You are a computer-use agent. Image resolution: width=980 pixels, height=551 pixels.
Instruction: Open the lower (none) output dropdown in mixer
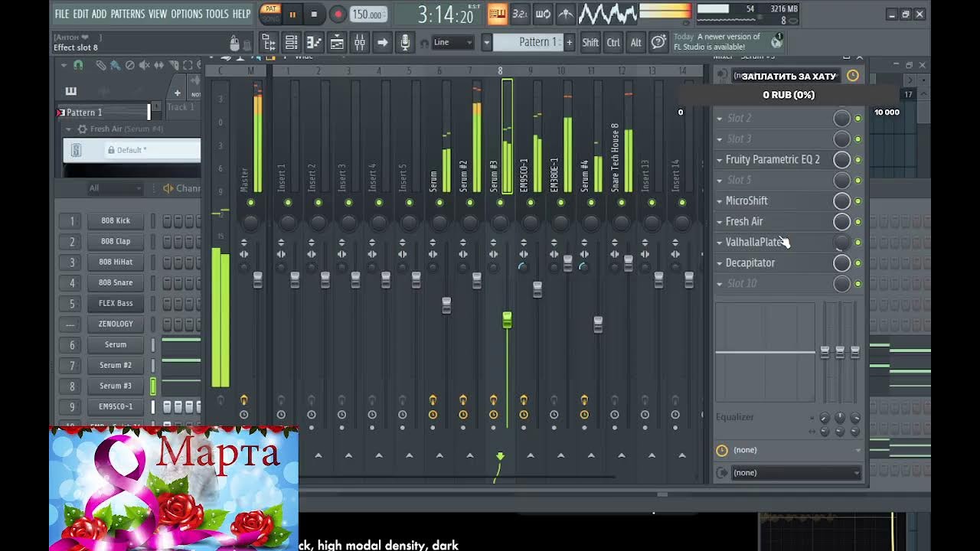(795, 473)
